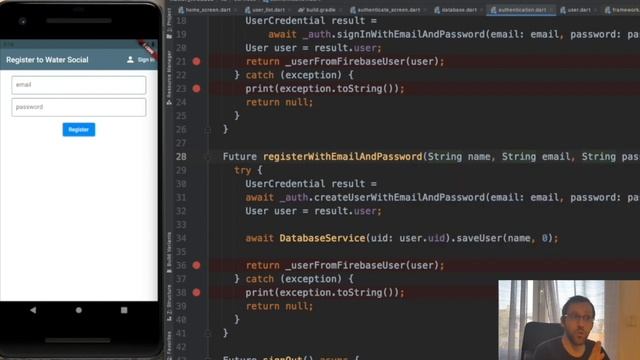
Task: Select the authentication.dart tab
Action: 521,10
